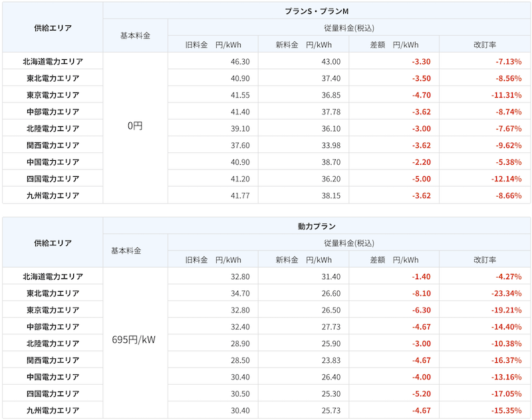Select the new rate value 26.50
Viewport: 532px width, 420px height.
click(331, 310)
